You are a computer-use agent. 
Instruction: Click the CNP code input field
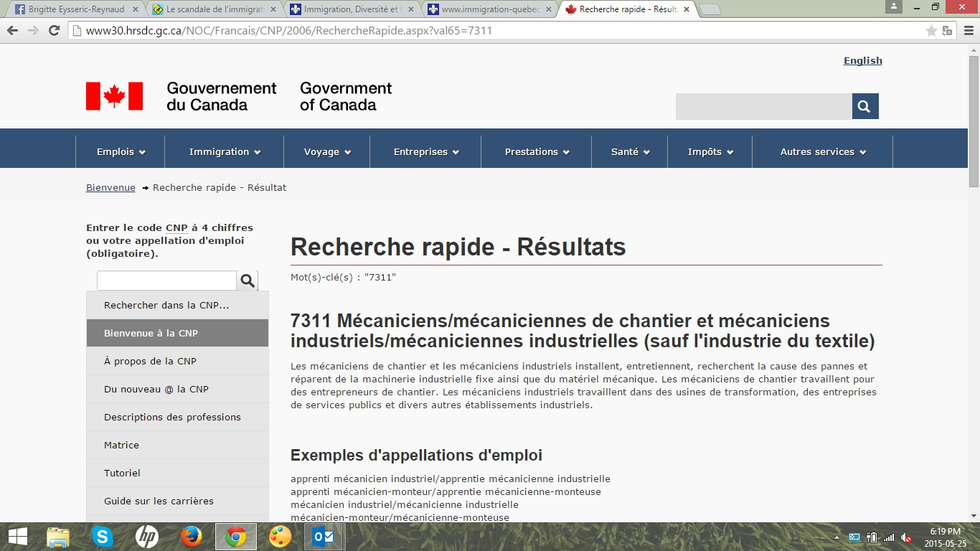[x=166, y=281]
